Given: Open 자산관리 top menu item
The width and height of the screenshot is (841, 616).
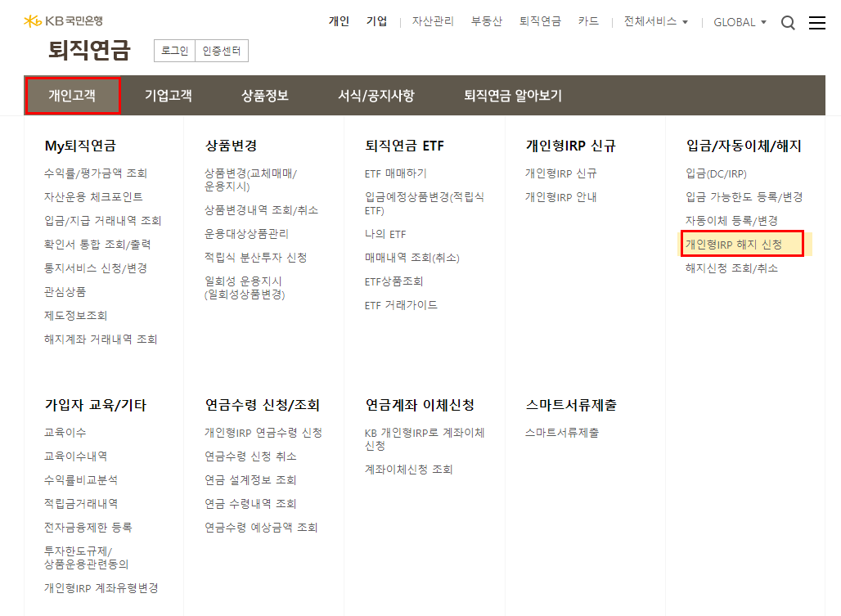Looking at the screenshot, I should tap(432, 21).
